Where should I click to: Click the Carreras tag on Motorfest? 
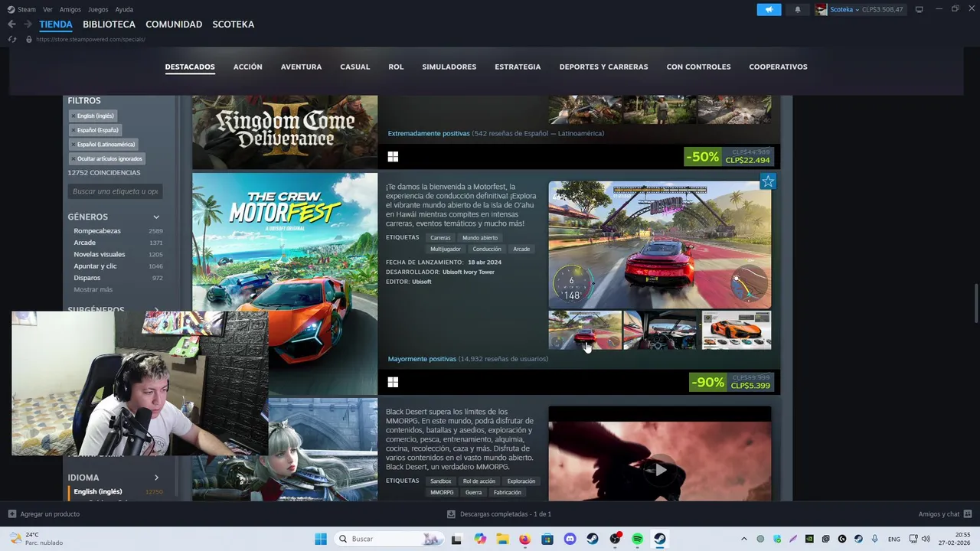point(440,238)
